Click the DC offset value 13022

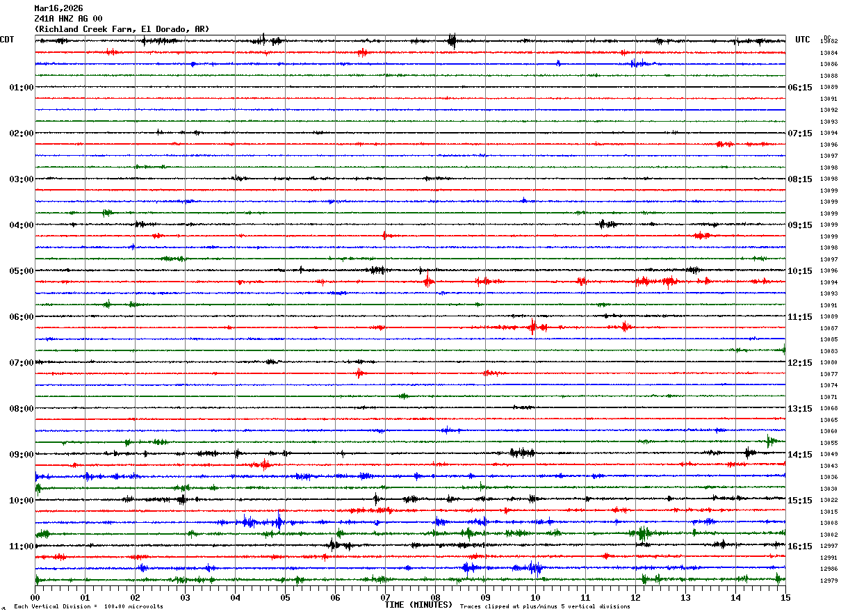point(828,501)
